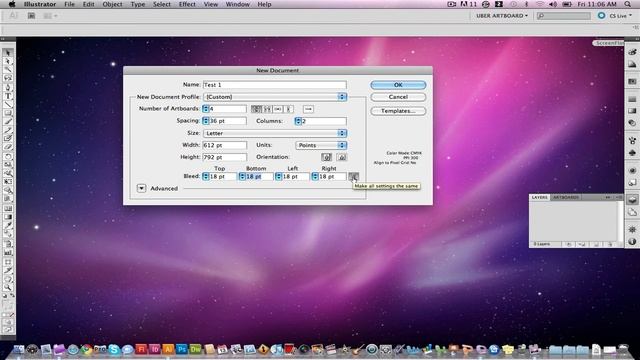Toggle the right-to-left artboard layout button
The image size is (640, 360).
tap(309, 109)
